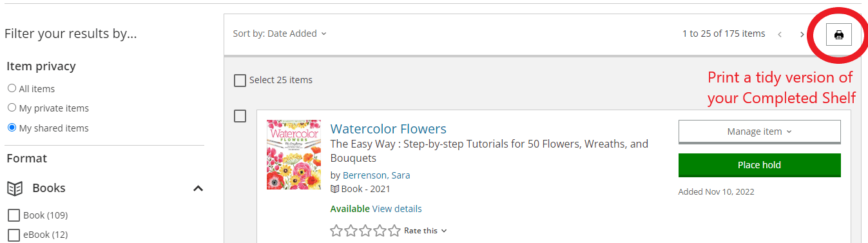Open the Manage item dropdown
The image size is (868, 243).
pos(760,132)
